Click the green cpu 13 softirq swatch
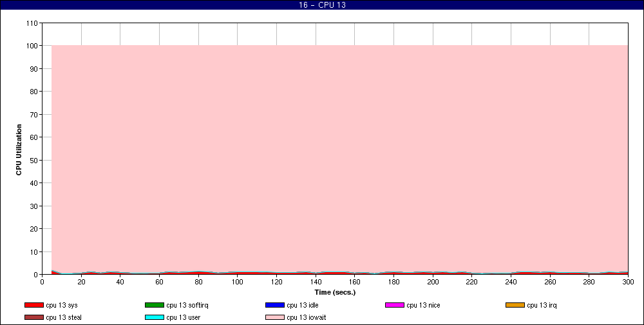 [x=155, y=305]
